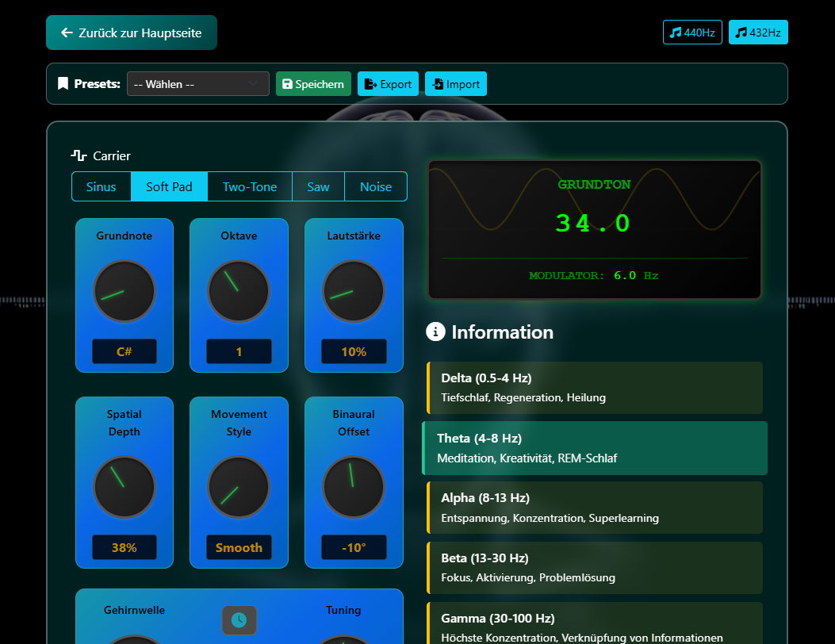Click the Grundnote knob

[124, 291]
